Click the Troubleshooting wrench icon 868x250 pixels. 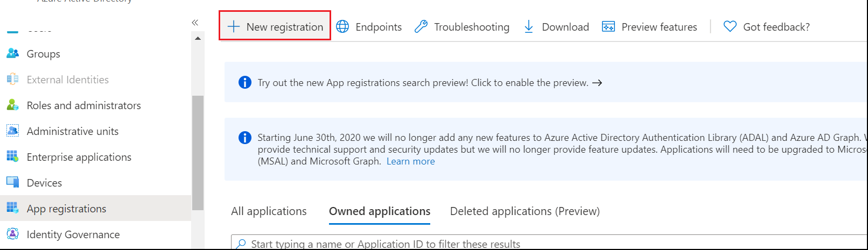pos(421,26)
